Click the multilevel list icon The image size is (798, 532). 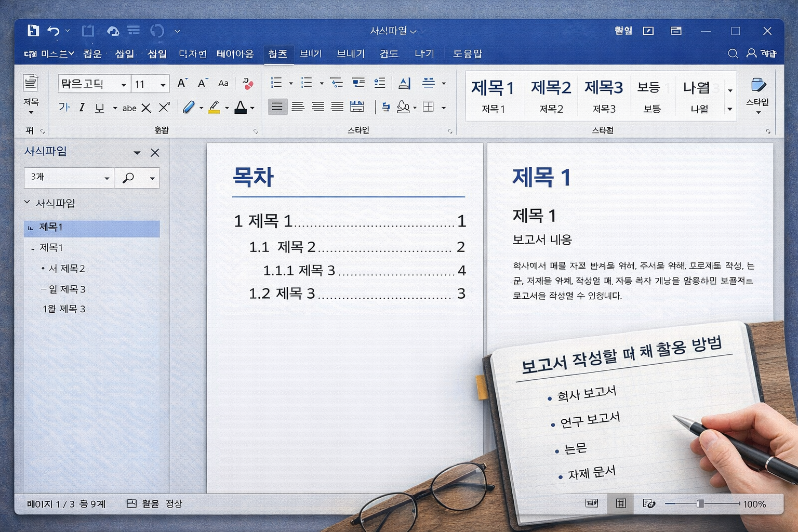(337, 83)
